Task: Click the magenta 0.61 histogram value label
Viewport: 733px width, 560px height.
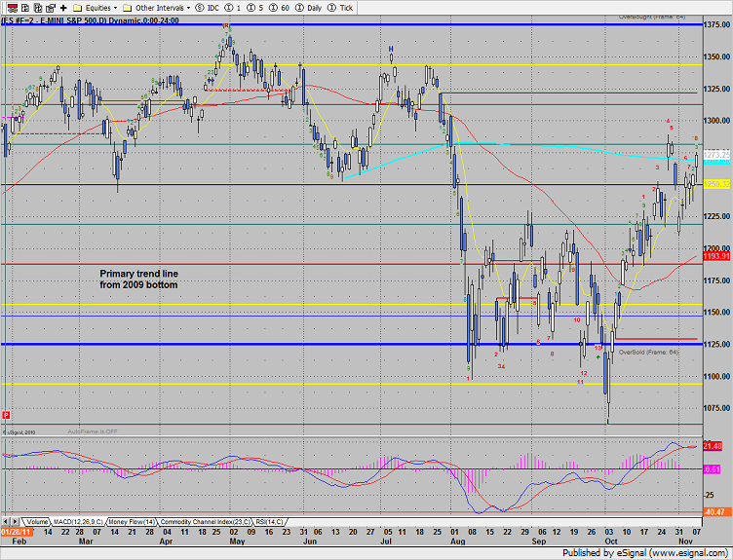Action: (x=712, y=469)
